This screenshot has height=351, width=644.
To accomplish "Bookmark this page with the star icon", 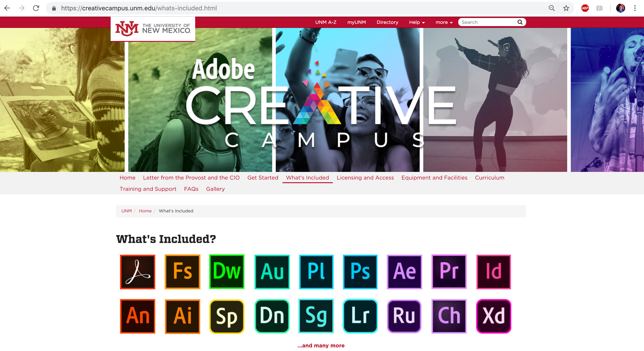I will [566, 8].
